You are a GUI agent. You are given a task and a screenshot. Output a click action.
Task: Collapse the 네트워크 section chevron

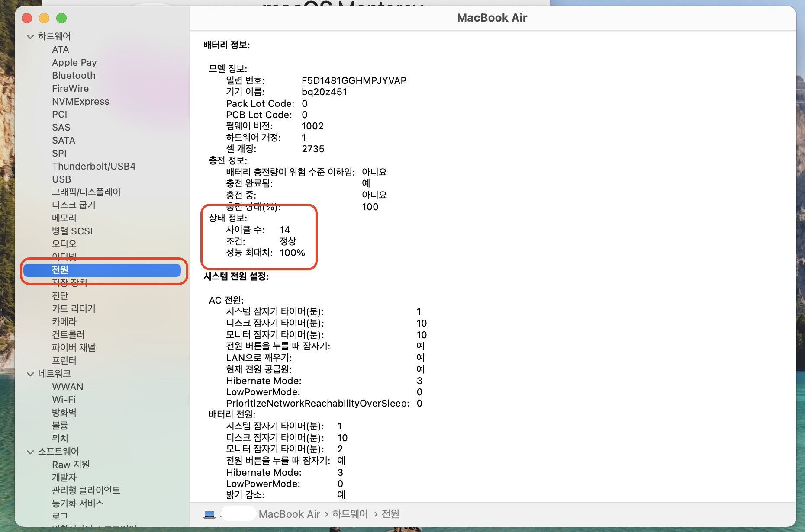coord(30,374)
